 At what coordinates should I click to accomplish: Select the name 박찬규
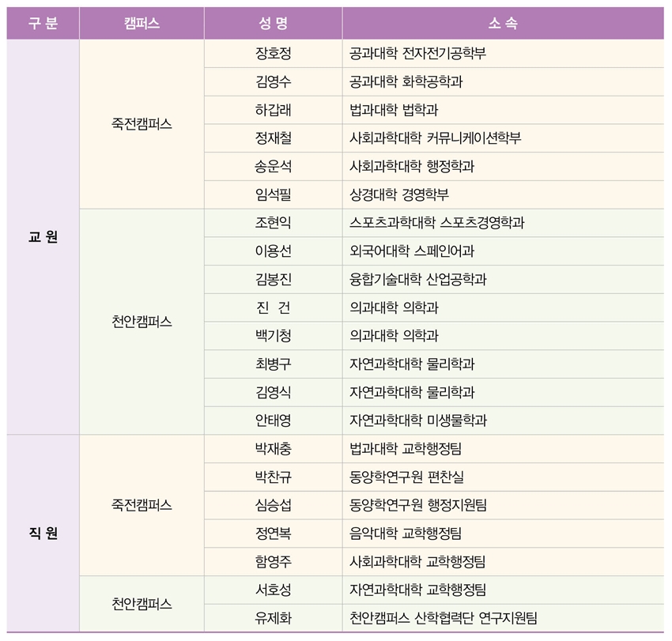click(x=274, y=477)
